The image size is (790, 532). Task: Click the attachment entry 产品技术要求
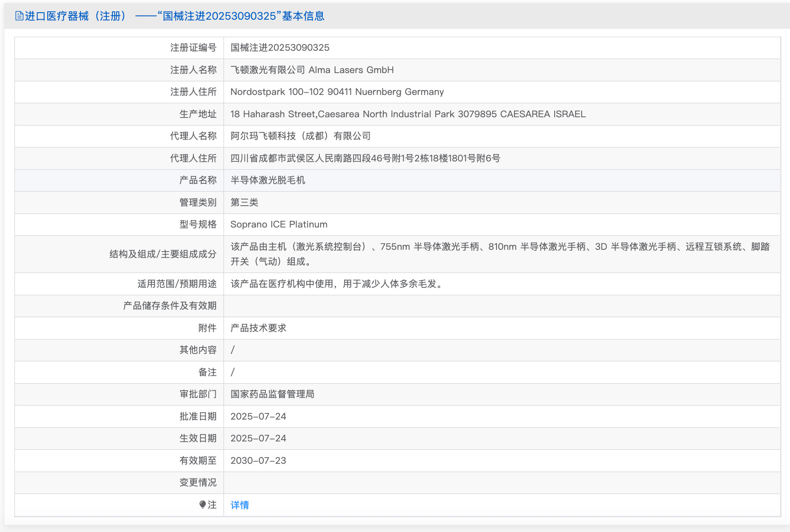pos(258,328)
